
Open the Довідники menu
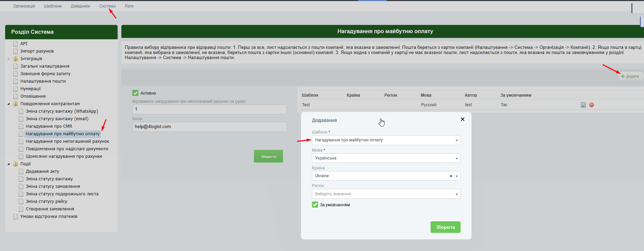pyautogui.click(x=80, y=6)
